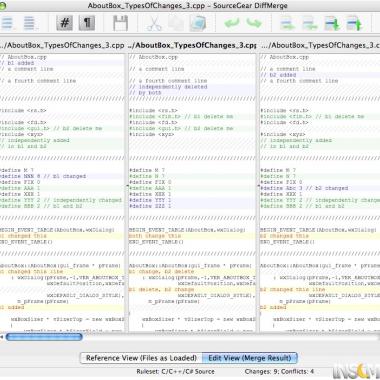Click the bold green down-arrow navigation icon
Viewport: 380px width, 380px height.
332,23
